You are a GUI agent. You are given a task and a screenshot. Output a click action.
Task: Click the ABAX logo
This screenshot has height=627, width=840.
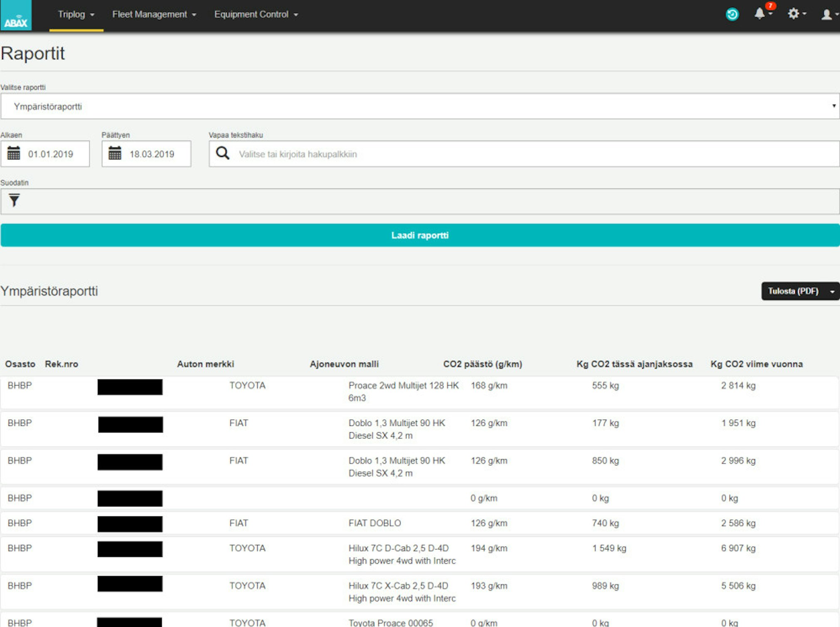click(x=16, y=15)
